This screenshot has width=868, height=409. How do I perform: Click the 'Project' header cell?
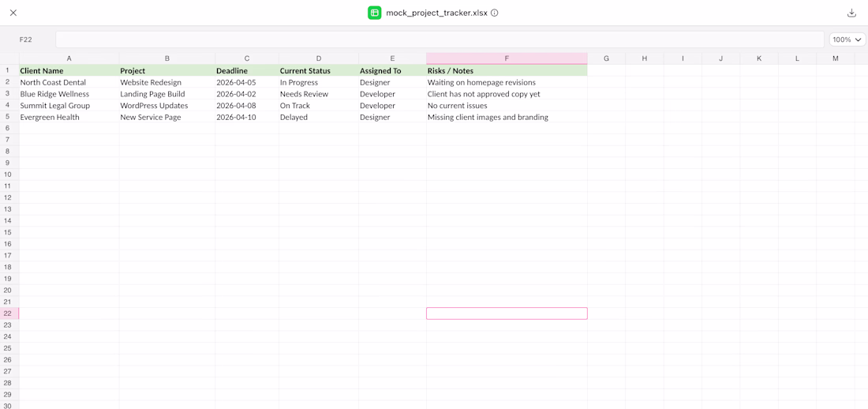pyautogui.click(x=167, y=70)
